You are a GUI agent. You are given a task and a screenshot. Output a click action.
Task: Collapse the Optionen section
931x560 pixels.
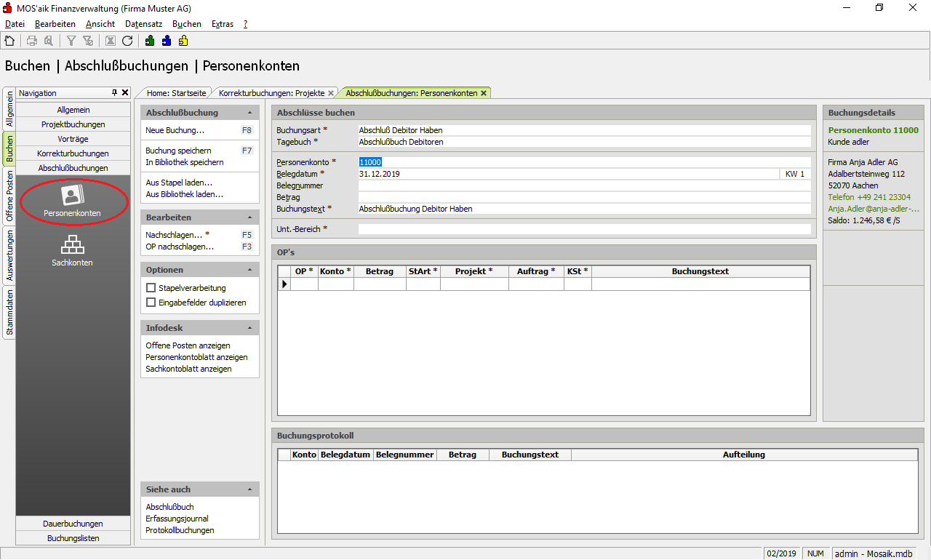[x=249, y=270]
